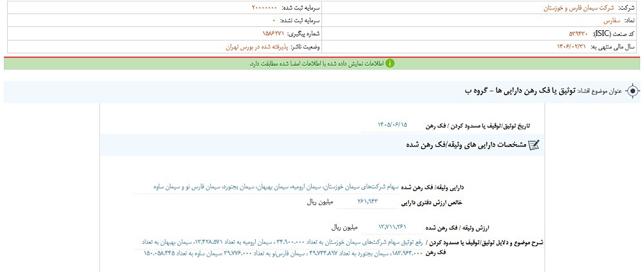The height and width of the screenshot is (272, 644).
Task: Click the notepad icon beside مشخصات دارایی های وثیقه
Action: (x=534, y=145)
